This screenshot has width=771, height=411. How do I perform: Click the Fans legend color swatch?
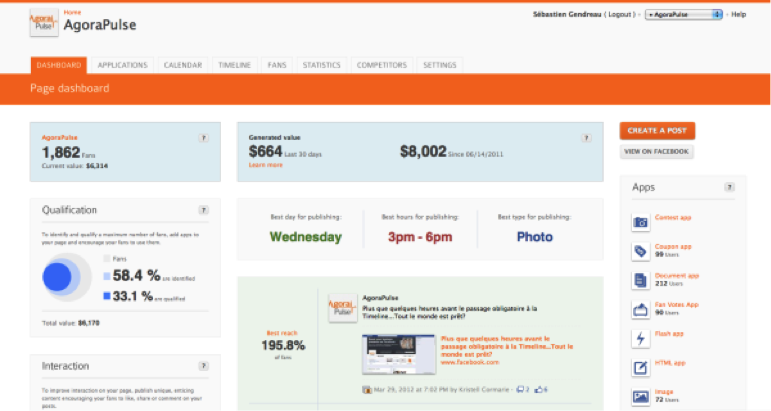pos(107,259)
